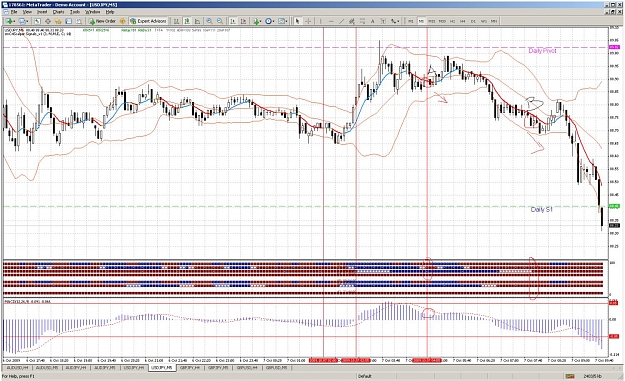Select the Horizontal Line drawing tool
This screenshot has height=381, width=625.
(331, 21)
